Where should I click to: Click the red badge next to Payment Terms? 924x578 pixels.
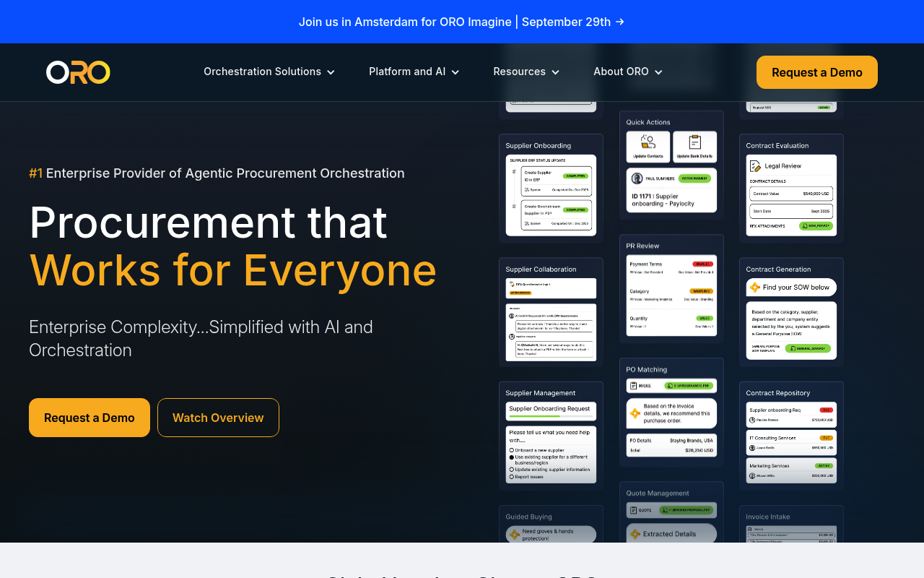702,264
